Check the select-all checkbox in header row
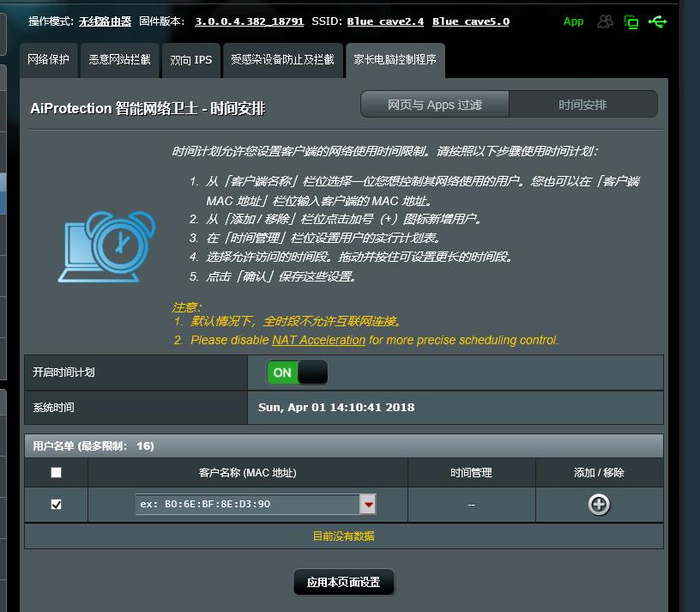The image size is (700, 612). click(57, 473)
